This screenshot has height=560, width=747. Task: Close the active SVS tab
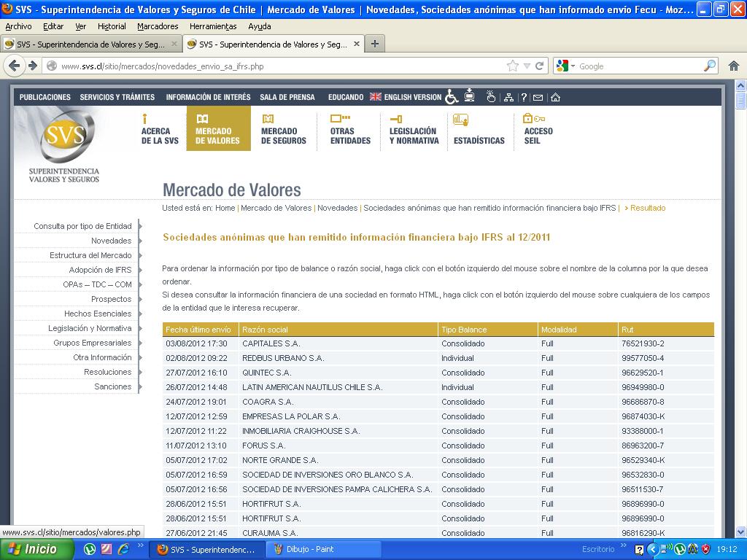(356, 44)
